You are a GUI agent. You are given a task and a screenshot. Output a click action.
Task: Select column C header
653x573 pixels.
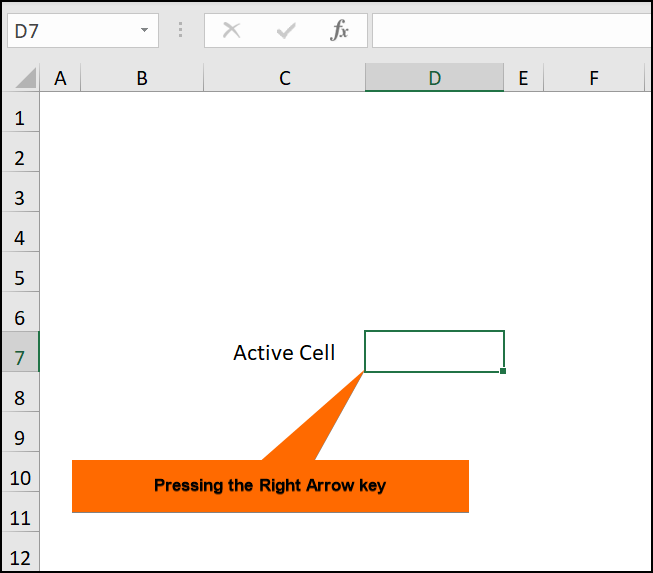[x=284, y=78]
